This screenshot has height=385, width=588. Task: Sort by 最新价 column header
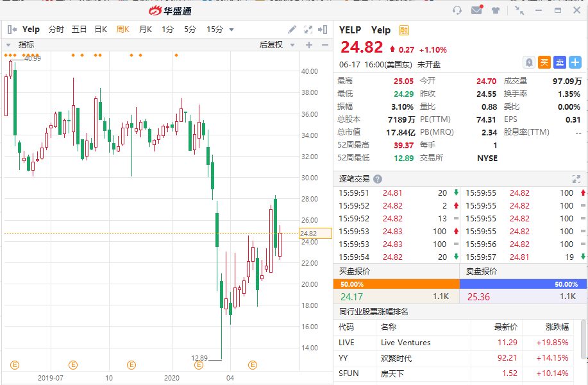[505, 327]
